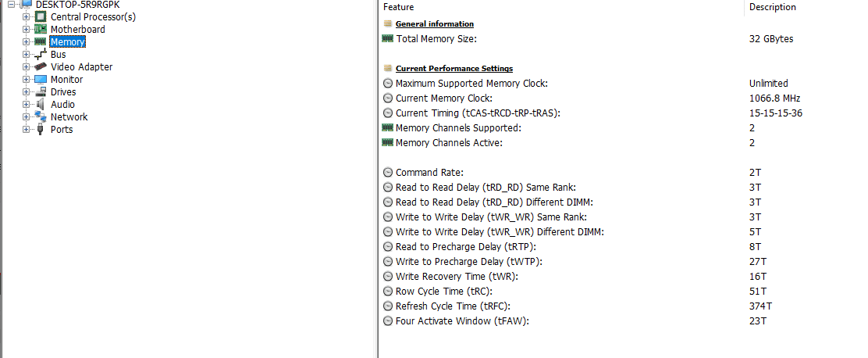This screenshot has height=358, width=868.
Task: Click the Audio speaker icon
Action: point(41,104)
